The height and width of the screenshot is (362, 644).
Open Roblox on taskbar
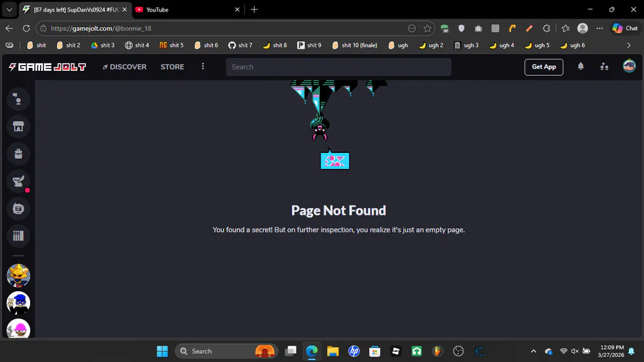coord(396,351)
